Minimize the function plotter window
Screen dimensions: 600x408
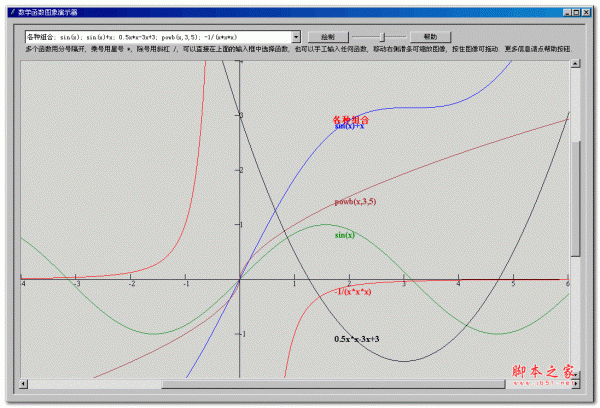[566, 11]
